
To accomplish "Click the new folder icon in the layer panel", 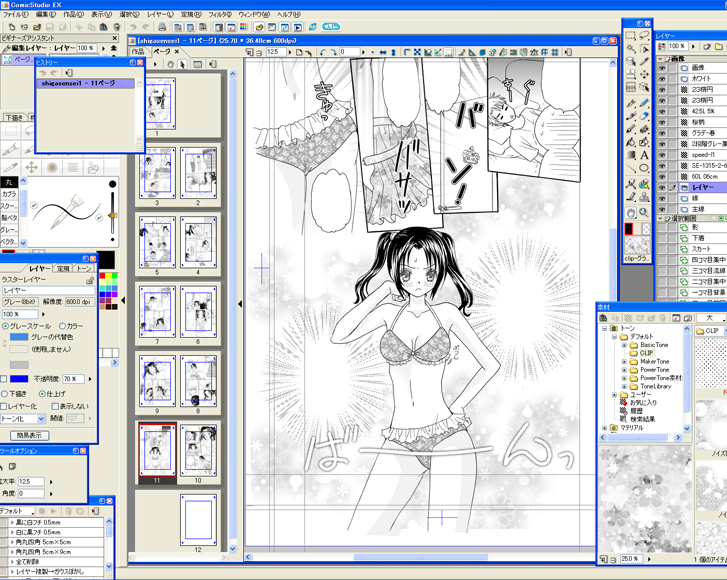I will click(x=719, y=46).
